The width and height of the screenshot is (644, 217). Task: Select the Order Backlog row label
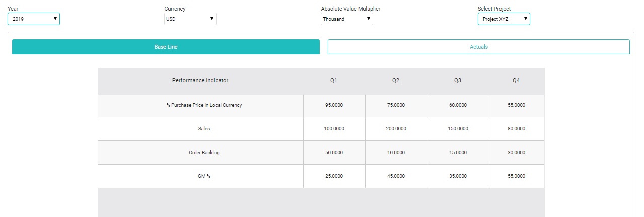click(204, 153)
